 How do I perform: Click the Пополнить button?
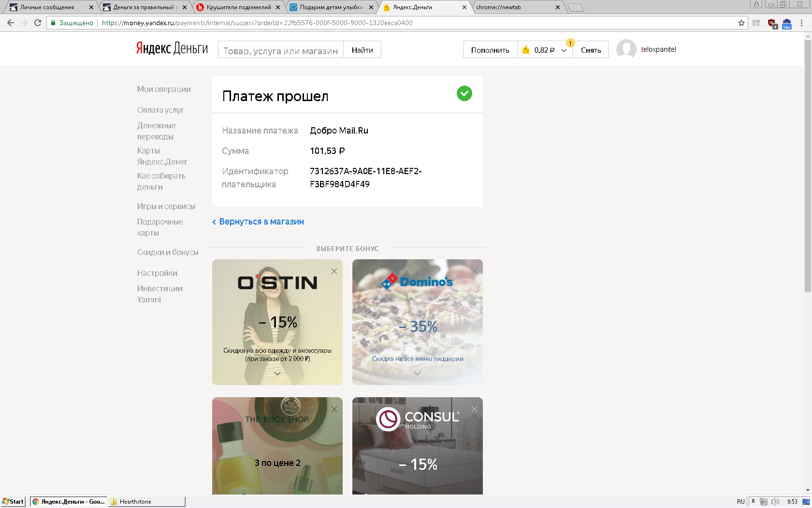click(x=490, y=50)
